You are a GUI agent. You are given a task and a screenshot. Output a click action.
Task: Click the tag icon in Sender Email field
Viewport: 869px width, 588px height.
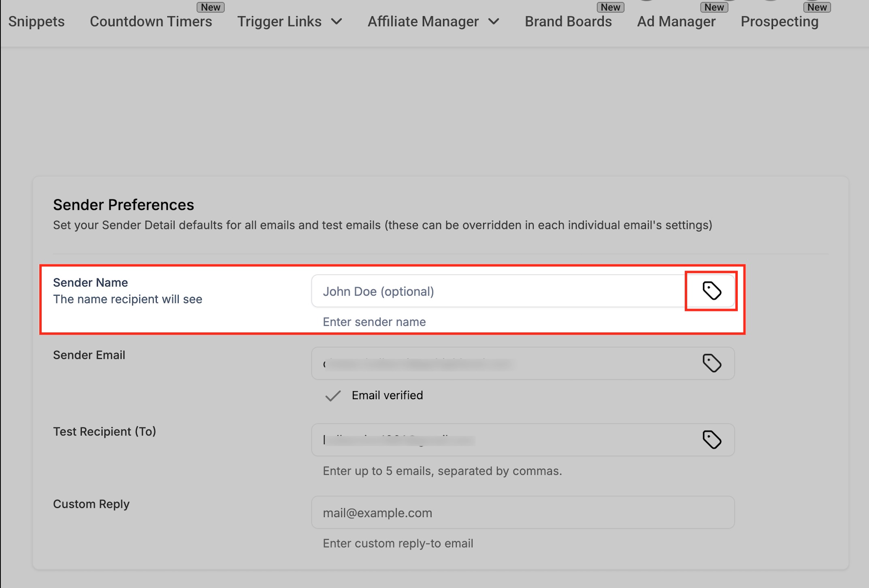pos(711,363)
